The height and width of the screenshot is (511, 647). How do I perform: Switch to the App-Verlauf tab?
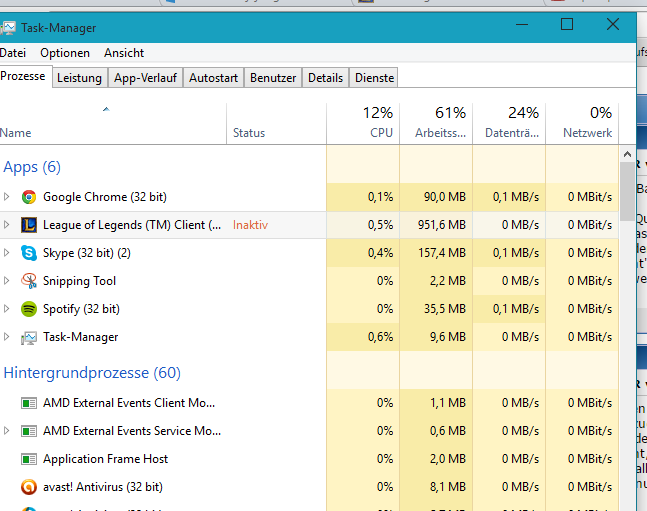tap(145, 78)
